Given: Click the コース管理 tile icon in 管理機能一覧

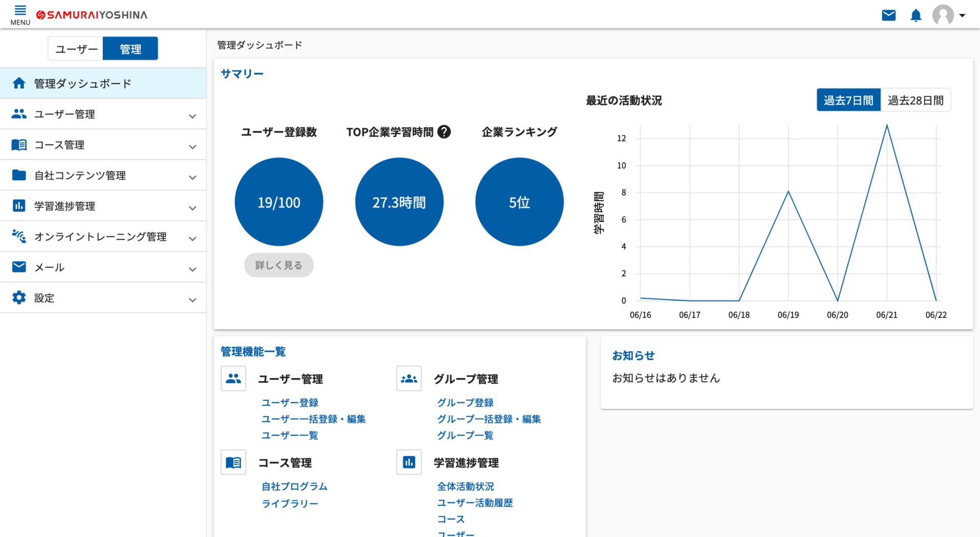Looking at the screenshot, I should pos(233,462).
